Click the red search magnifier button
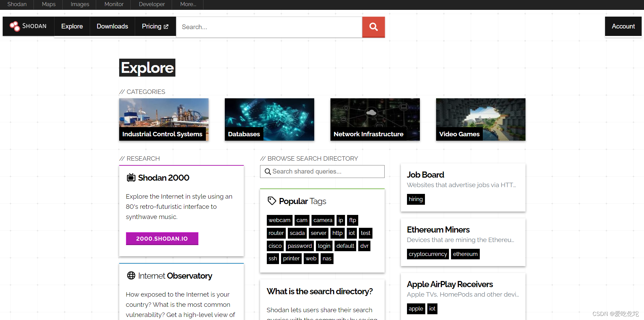Image resolution: width=644 pixels, height=320 pixels. 373,27
